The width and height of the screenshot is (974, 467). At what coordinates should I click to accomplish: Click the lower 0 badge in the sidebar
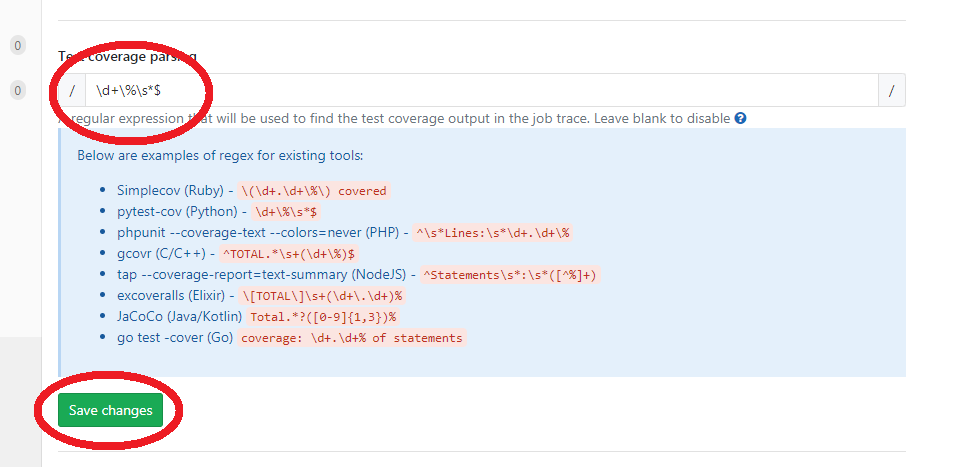click(18, 91)
